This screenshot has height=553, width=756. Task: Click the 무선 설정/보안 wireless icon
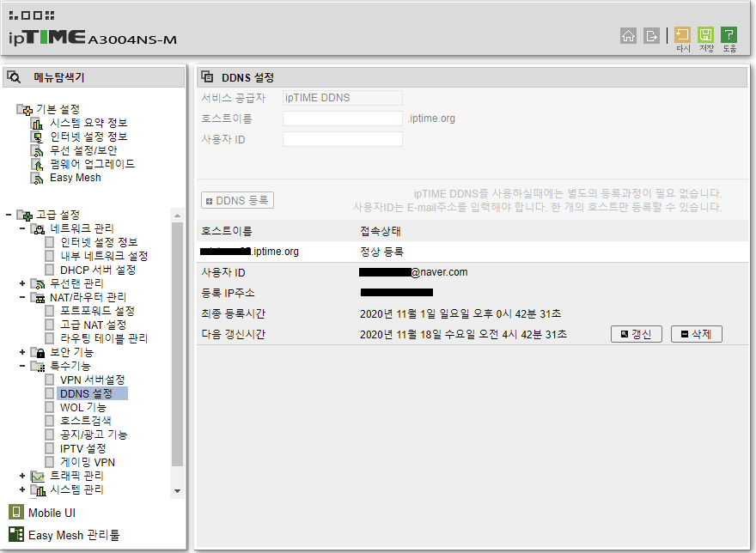click(37, 151)
